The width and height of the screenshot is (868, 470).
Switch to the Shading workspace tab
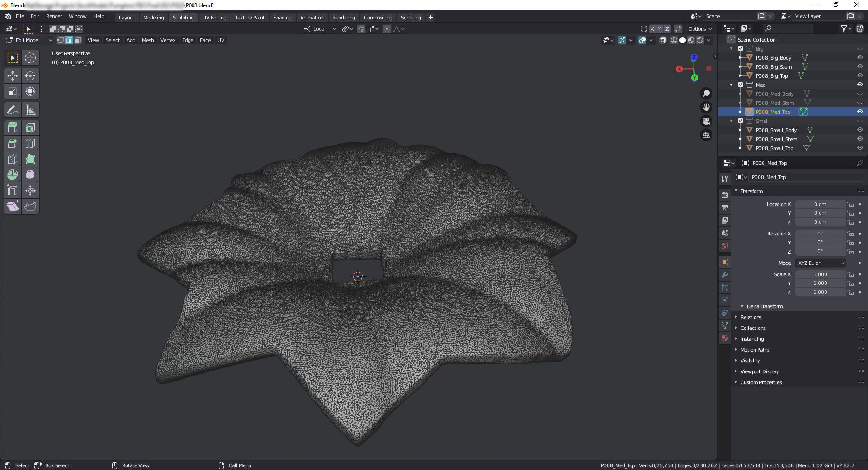(x=282, y=18)
